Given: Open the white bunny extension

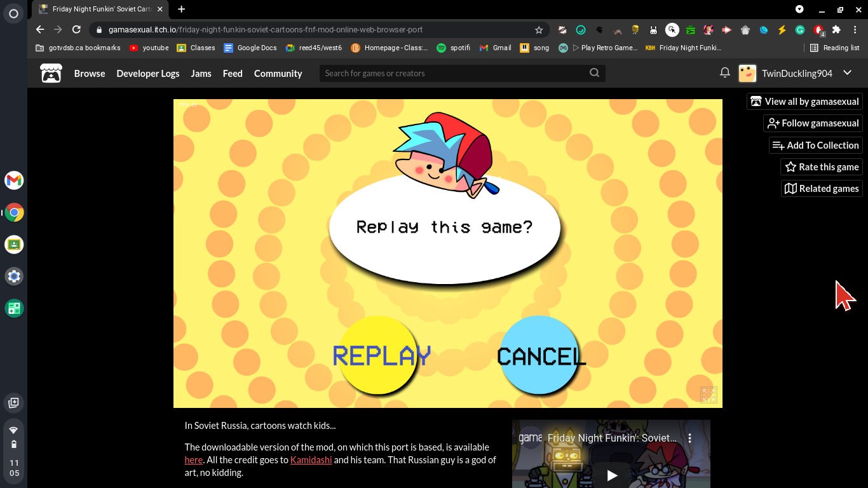Looking at the screenshot, I should click(653, 30).
